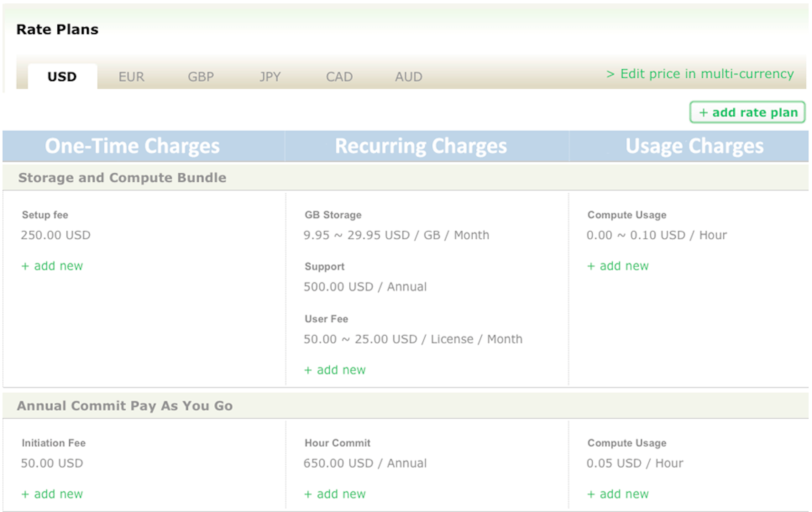Viewport: 812px width, 512px height.
Task: Select the USD currency tab
Action: coord(62,76)
